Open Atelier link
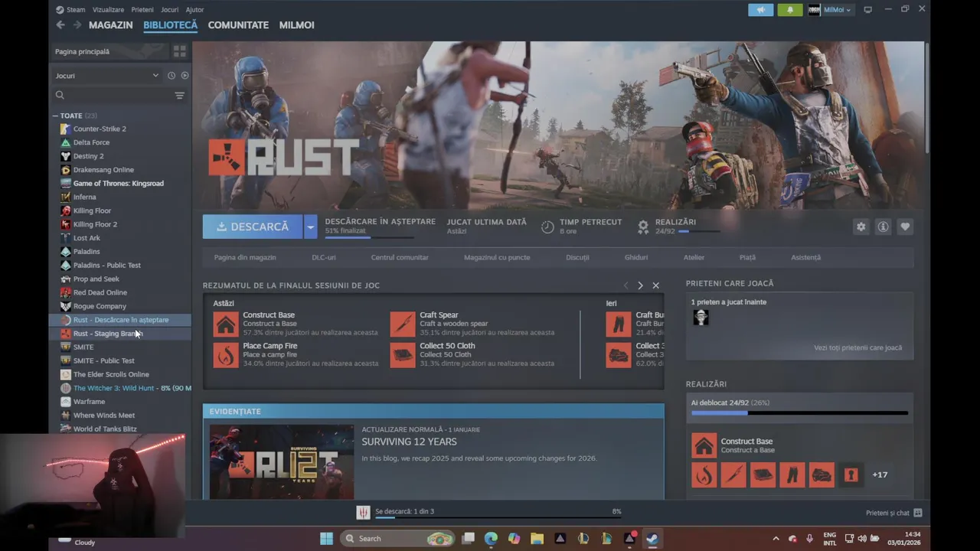 click(694, 257)
